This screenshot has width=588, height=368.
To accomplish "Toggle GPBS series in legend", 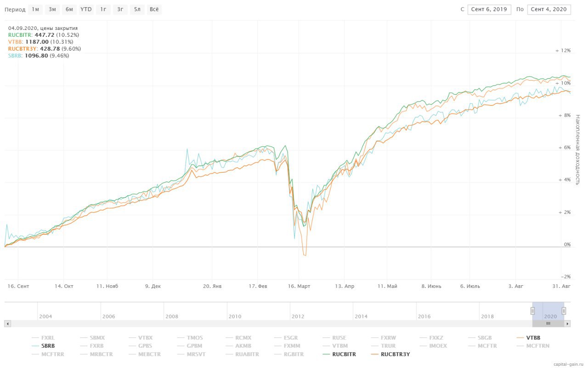I will pos(141,346).
